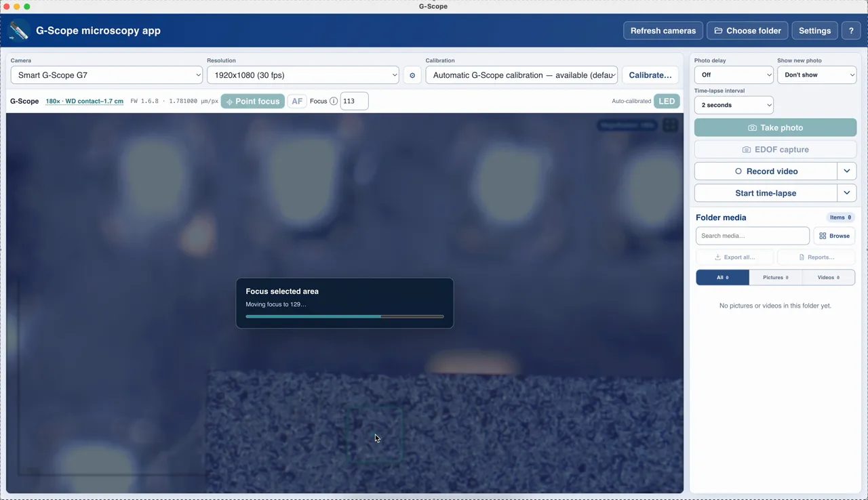Expand the Calibration dropdown
The height and width of the screenshot is (500, 868).
pos(521,75)
